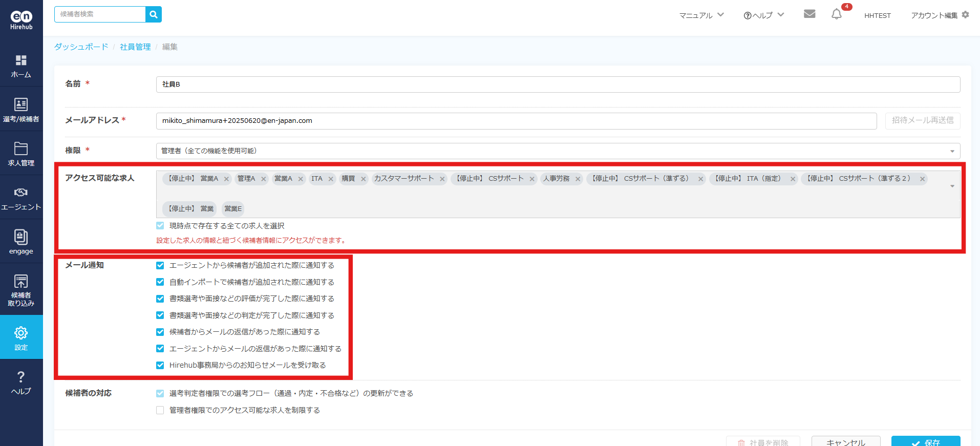The image size is (980, 446).
Task: Expand the ヘルプ dropdown in header
Action: pos(763,15)
